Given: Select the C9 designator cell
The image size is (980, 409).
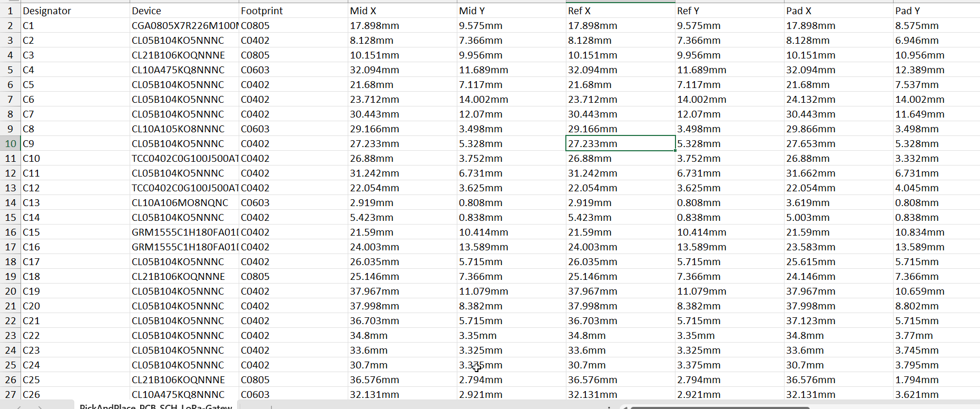Looking at the screenshot, I should click(75, 143).
